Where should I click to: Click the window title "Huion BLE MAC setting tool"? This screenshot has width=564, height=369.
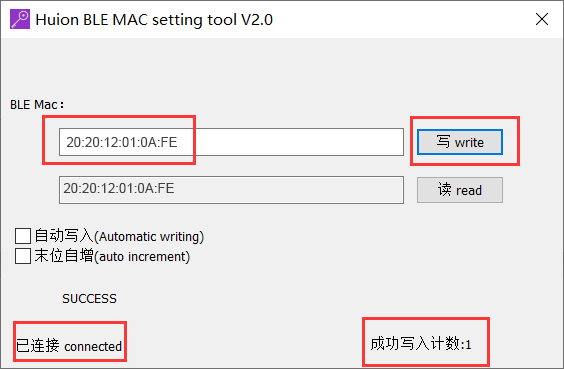pos(136,20)
